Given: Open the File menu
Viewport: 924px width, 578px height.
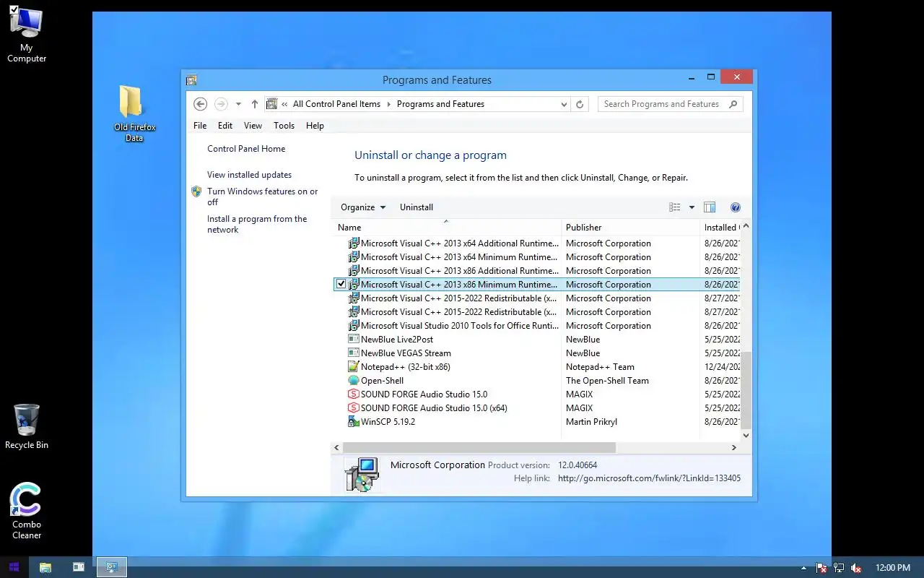Looking at the screenshot, I should (200, 126).
